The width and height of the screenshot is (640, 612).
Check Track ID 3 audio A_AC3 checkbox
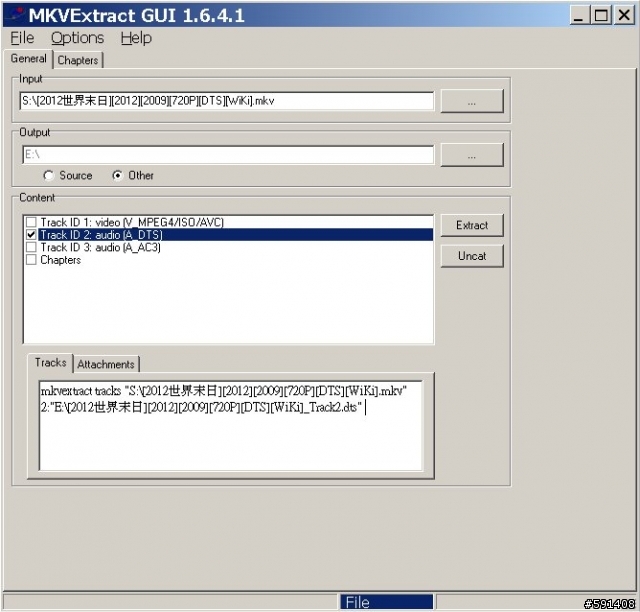31,247
